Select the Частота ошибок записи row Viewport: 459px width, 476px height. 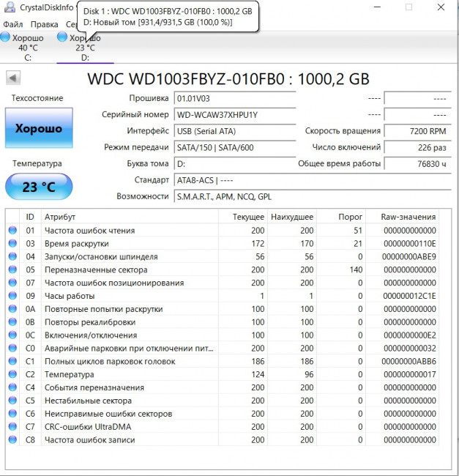pos(222,439)
